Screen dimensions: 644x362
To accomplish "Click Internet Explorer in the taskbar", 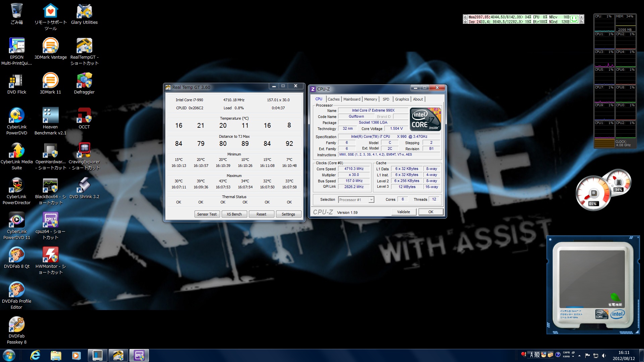I will click(35, 355).
